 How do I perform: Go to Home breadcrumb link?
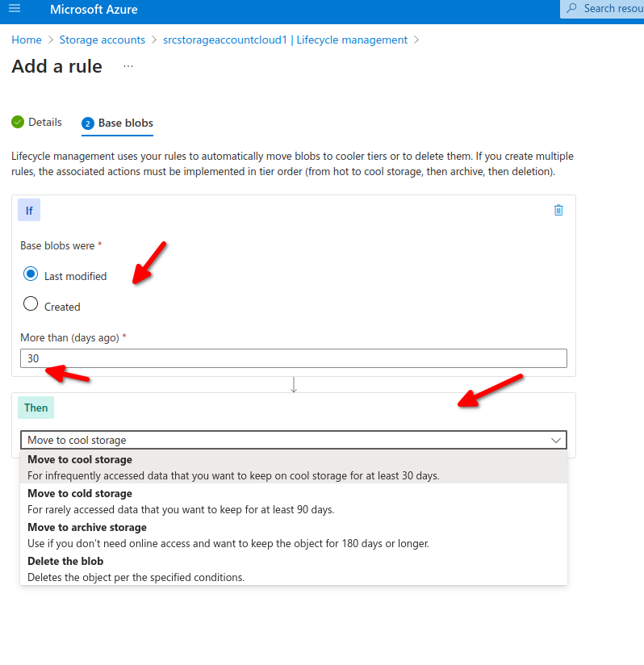27,40
